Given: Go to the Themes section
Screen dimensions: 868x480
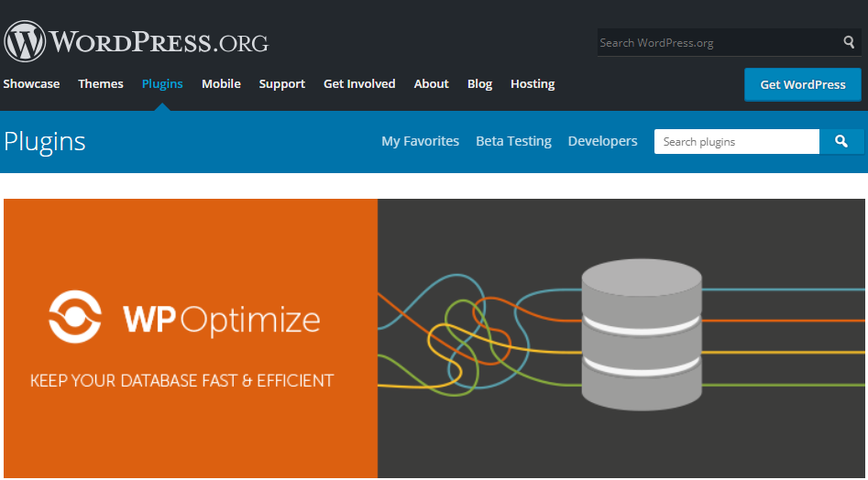Looking at the screenshot, I should [101, 84].
